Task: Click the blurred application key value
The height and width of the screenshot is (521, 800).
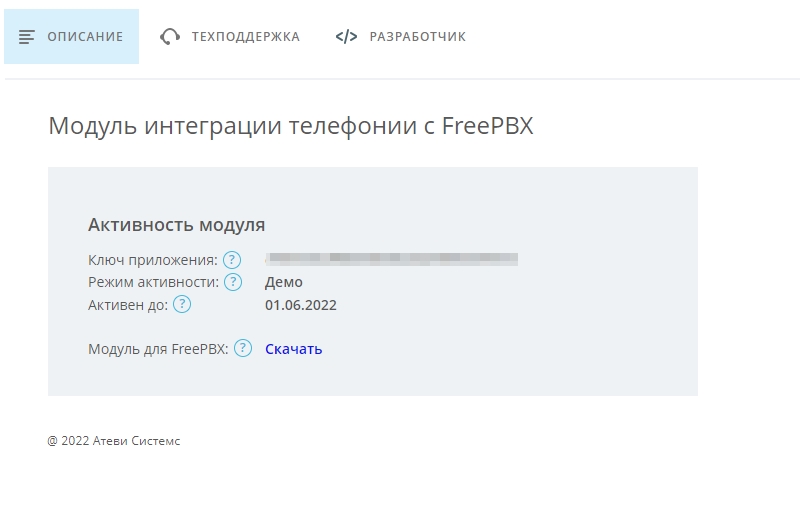Action: (391, 259)
